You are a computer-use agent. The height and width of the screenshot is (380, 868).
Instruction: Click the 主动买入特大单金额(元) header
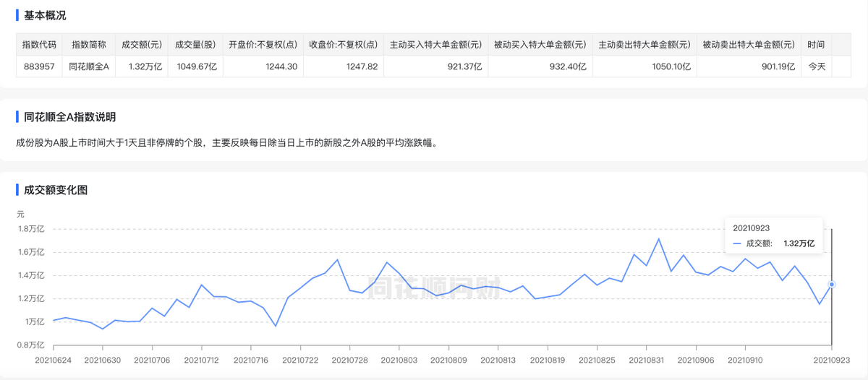435,45
